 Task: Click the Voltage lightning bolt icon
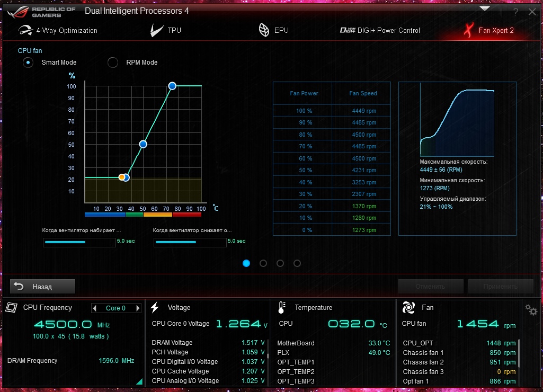[155, 307]
